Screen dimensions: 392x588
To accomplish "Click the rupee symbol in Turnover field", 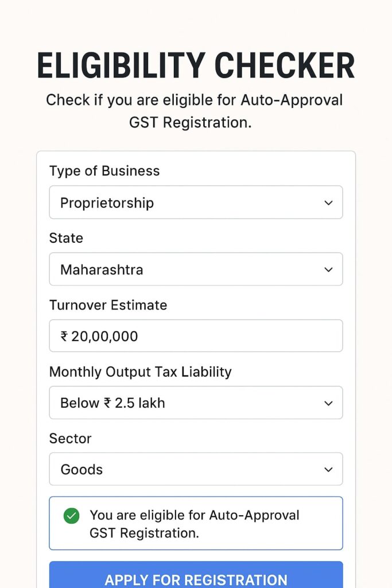I will pos(64,336).
